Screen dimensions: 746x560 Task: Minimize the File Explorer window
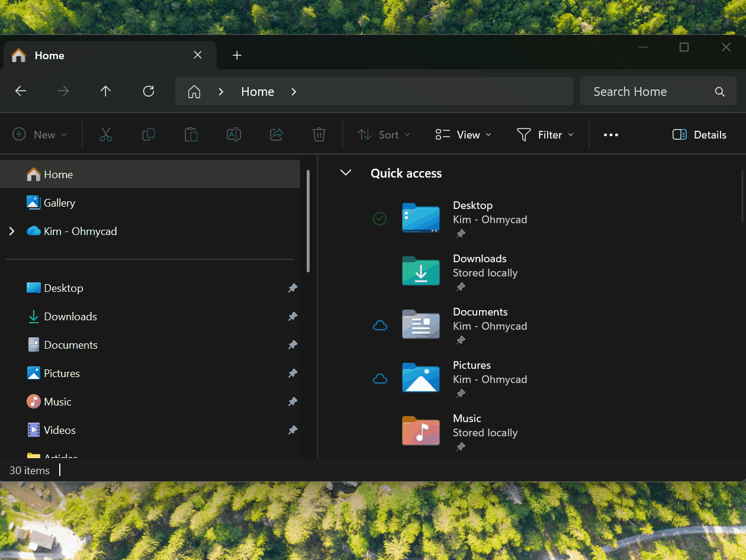pyautogui.click(x=644, y=47)
